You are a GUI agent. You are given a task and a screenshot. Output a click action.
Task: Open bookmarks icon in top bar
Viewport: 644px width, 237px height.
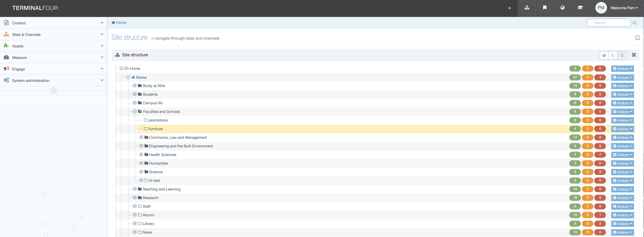pos(544,8)
